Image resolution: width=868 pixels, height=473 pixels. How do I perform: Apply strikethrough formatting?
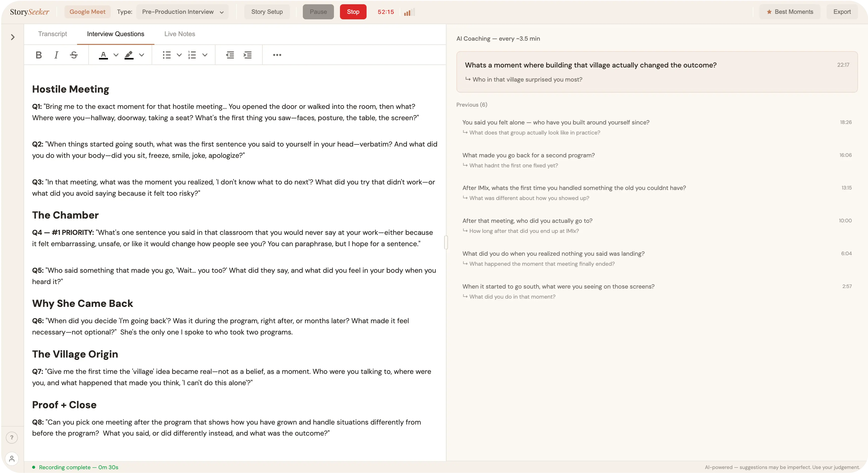click(74, 55)
